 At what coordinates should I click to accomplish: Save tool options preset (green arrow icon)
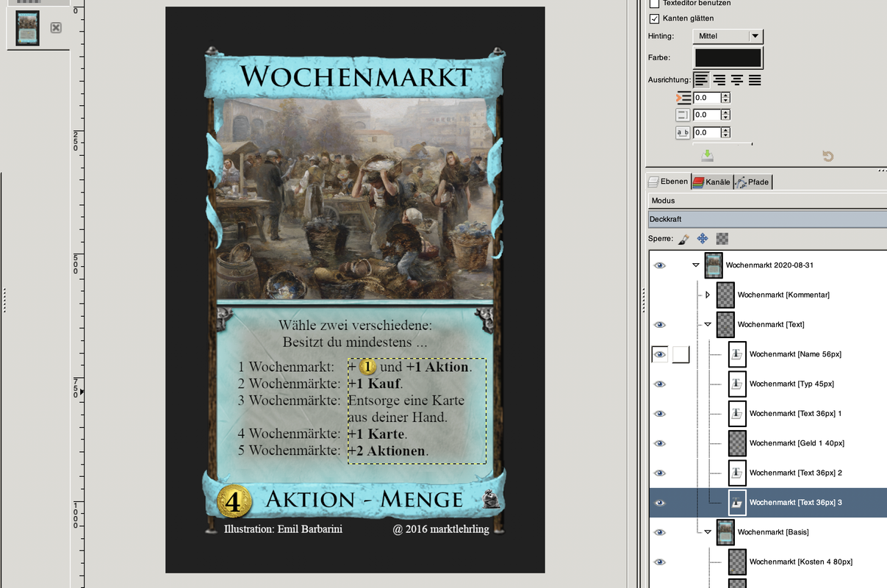tap(707, 156)
